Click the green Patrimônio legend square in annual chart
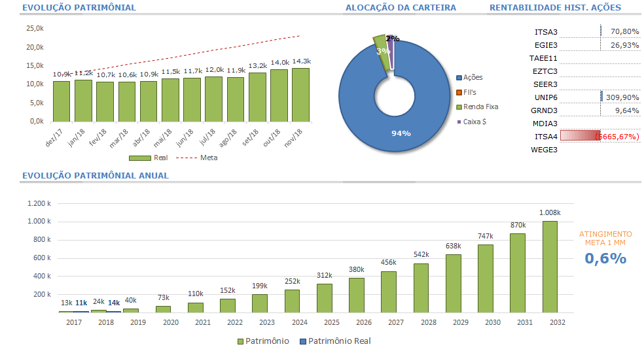Screen dimensions: 644x353 tap(240, 341)
